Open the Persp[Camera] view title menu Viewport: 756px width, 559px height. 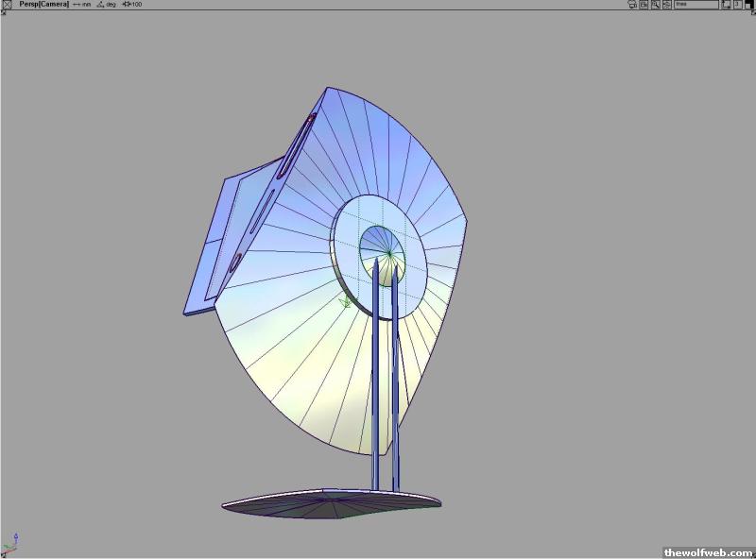(43, 5)
